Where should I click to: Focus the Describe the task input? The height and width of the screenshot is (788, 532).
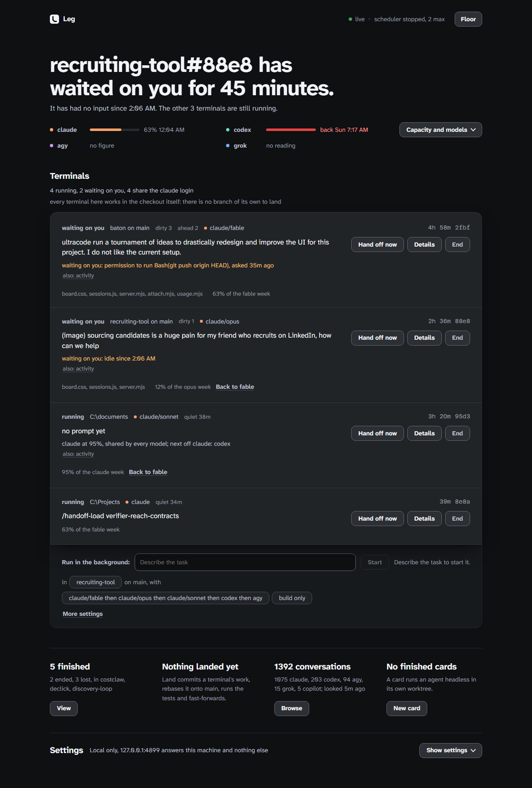pos(245,562)
